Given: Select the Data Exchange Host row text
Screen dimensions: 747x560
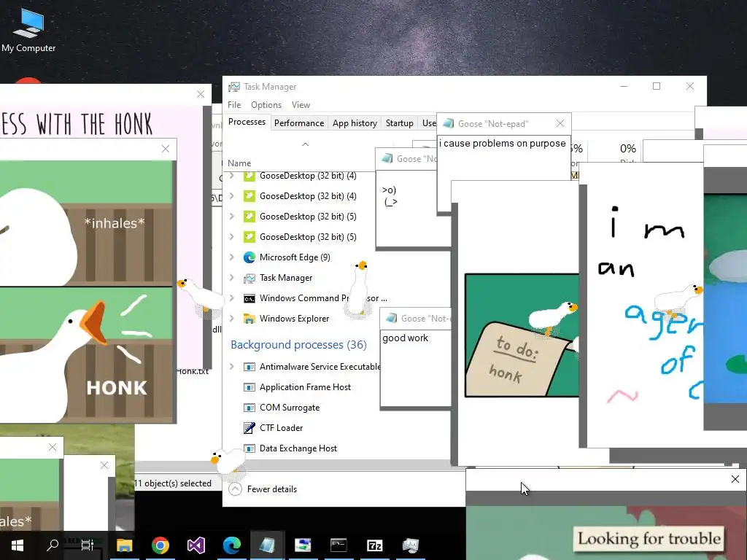Looking at the screenshot, I should tap(298, 448).
